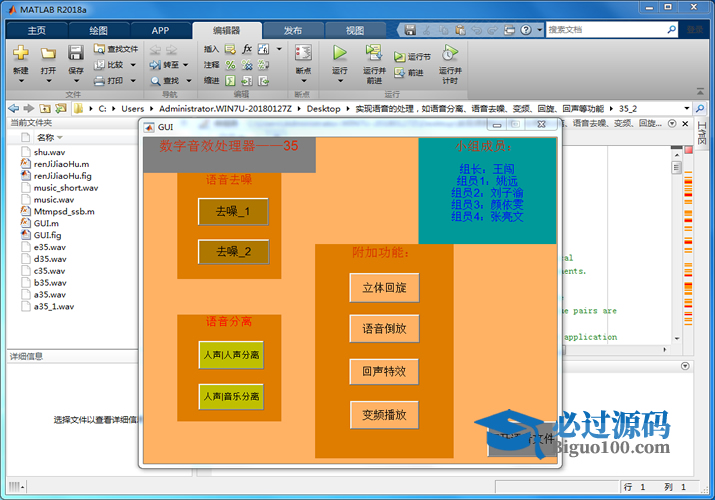Image resolution: width=715 pixels, height=500 pixels.
Task: Click the editor vertical scrollbar
Action: point(677,246)
